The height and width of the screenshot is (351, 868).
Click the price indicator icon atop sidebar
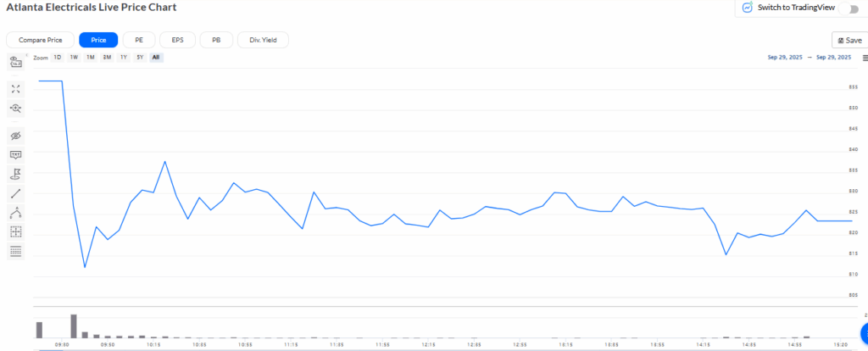(x=15, y=61)
